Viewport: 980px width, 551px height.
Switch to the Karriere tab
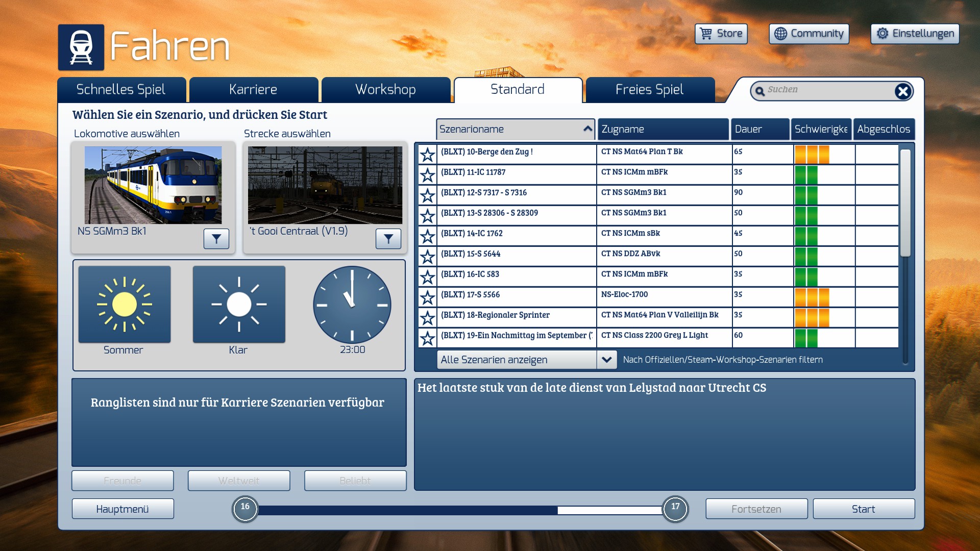pyautogui.click(x=253, y=90)
